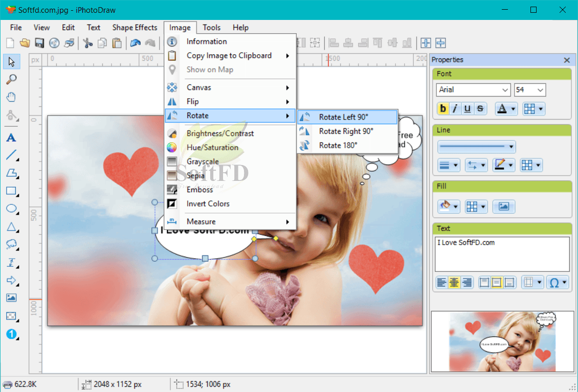Open Brightness/Contrast adjustment

[230, 133]
